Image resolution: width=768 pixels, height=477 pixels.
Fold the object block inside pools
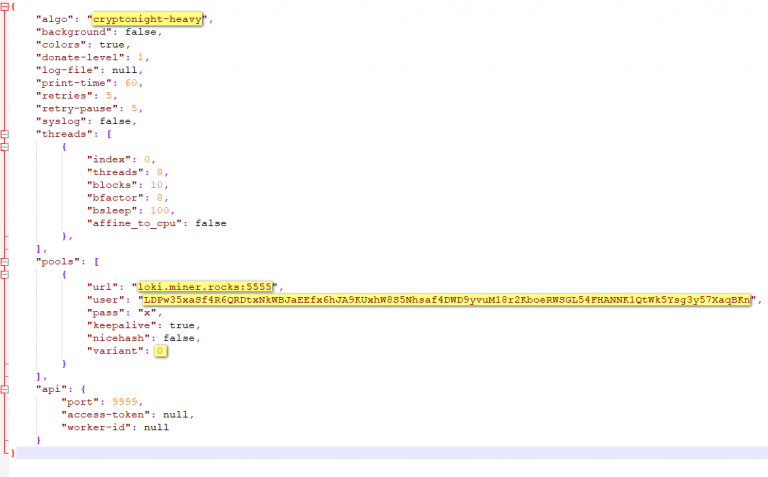tap(5, 274)
